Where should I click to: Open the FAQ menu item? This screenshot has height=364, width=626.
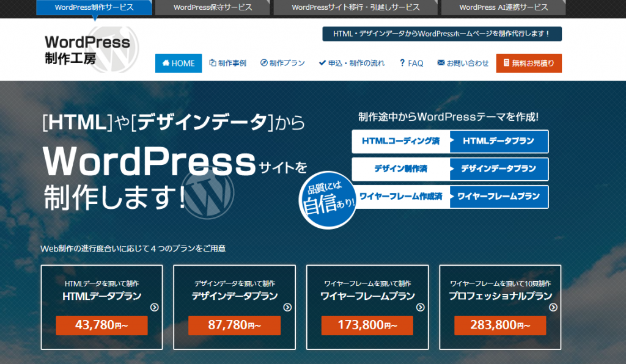[x=411, y=63]
